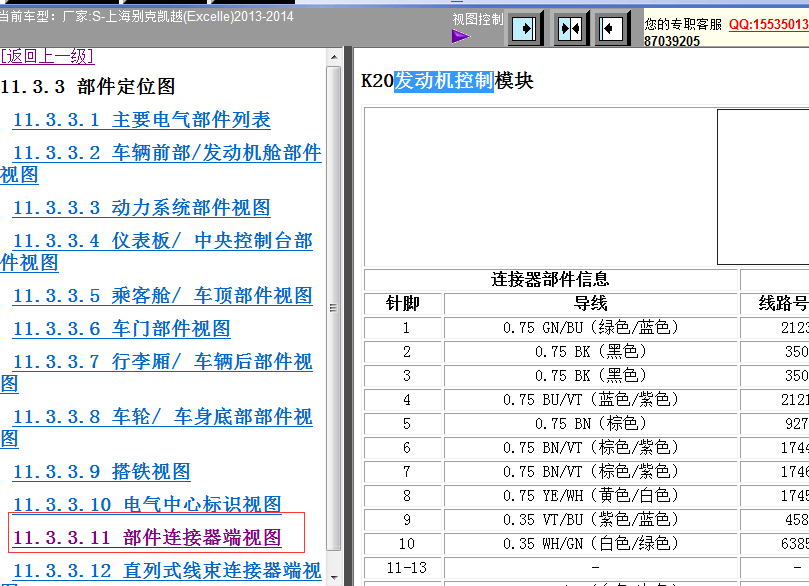Click the connector diagram image box
809x586 pixels.
click(x=763, y=187)
